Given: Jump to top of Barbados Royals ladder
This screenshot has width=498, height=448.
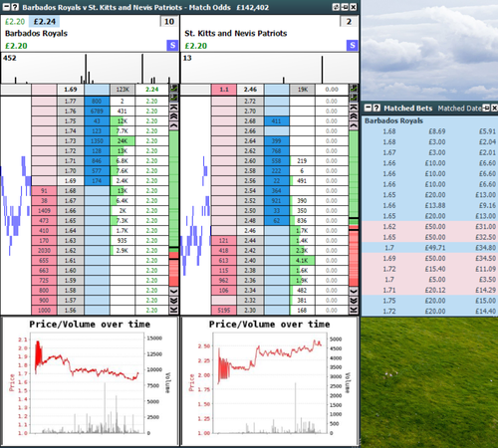Looking at the screenshot, I should coord(174,108).
